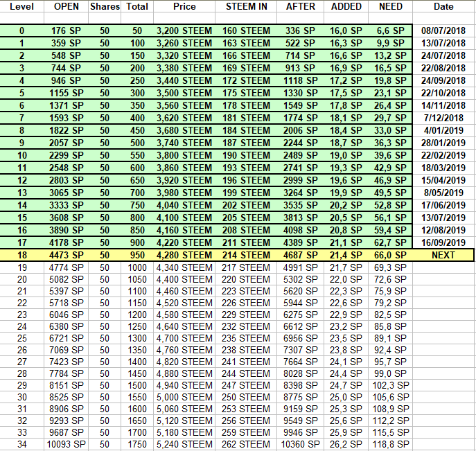
Task: Click the 176 SP open cell
Action: coord(67,30)
